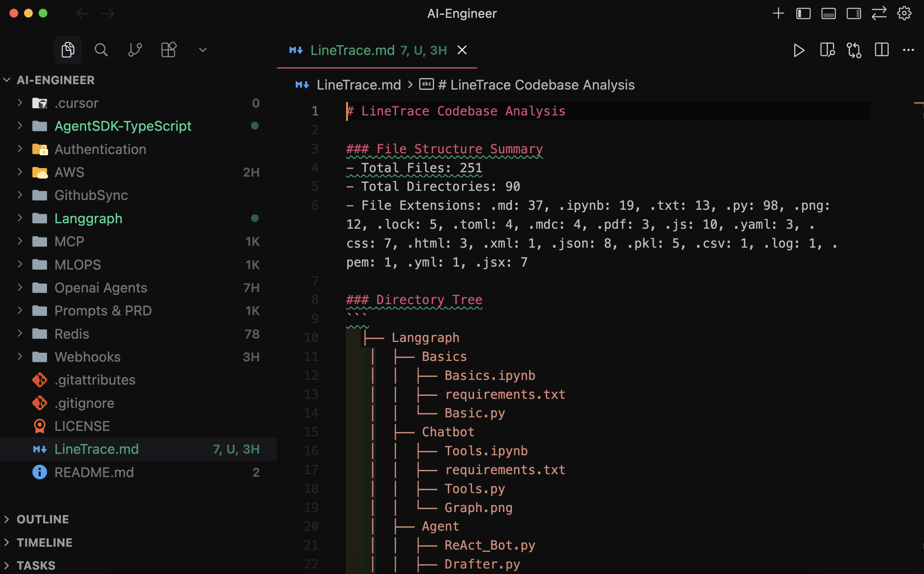The width and height of the screenshot is (924, 574).
Task: Open the editor more actions menu
Action: click(908, 50)
